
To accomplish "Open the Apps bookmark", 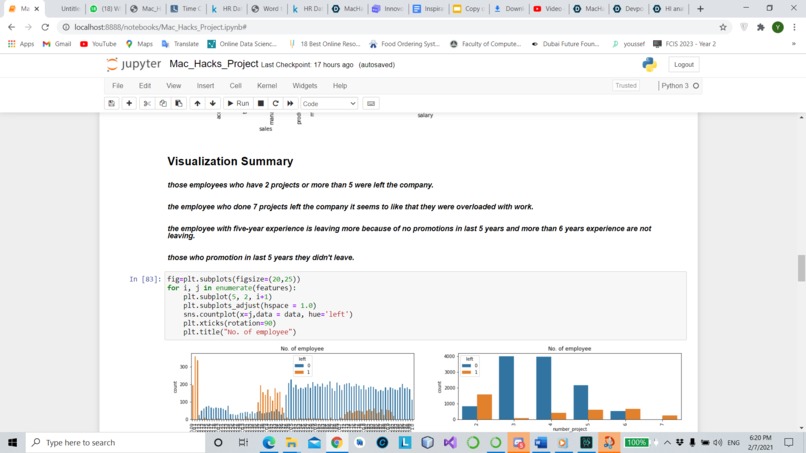I will pyautogui.click(x=21, y=44).
